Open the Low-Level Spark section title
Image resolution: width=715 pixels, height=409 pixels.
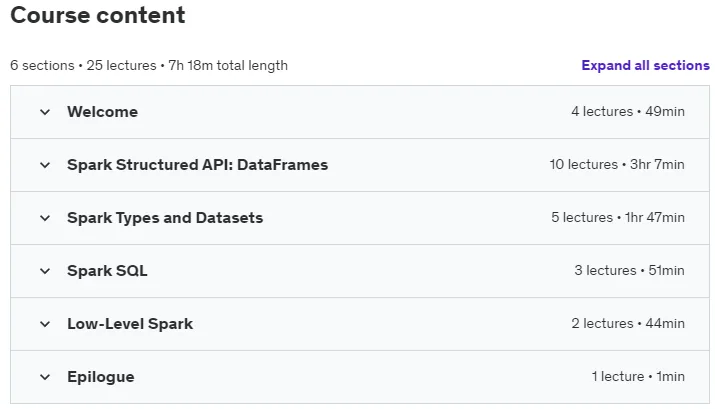(x=130, y=324)
